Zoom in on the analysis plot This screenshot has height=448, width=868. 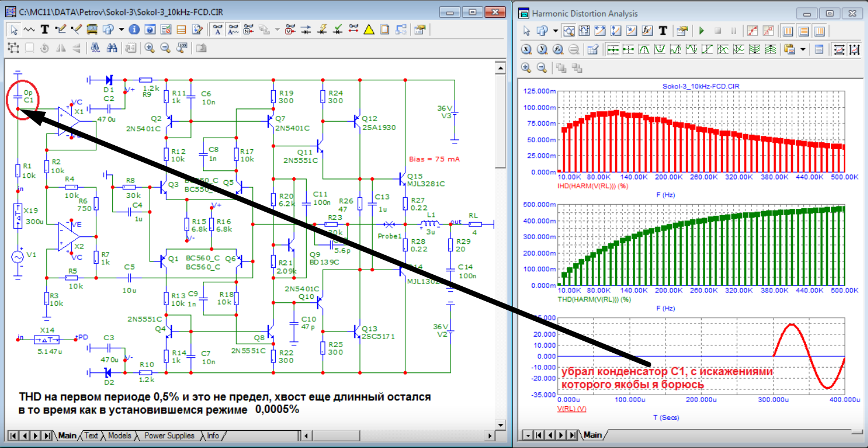click(x=526, y=68)
